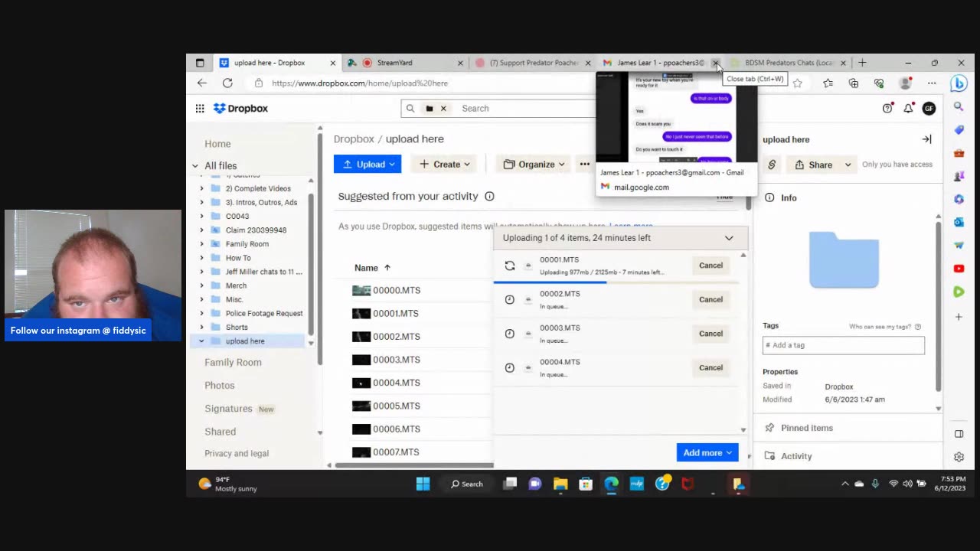The width and height of the screenshot is (980, 551).
Task: Open the Create dropdown
Action: pyautogui.click(x=445, y=164)
